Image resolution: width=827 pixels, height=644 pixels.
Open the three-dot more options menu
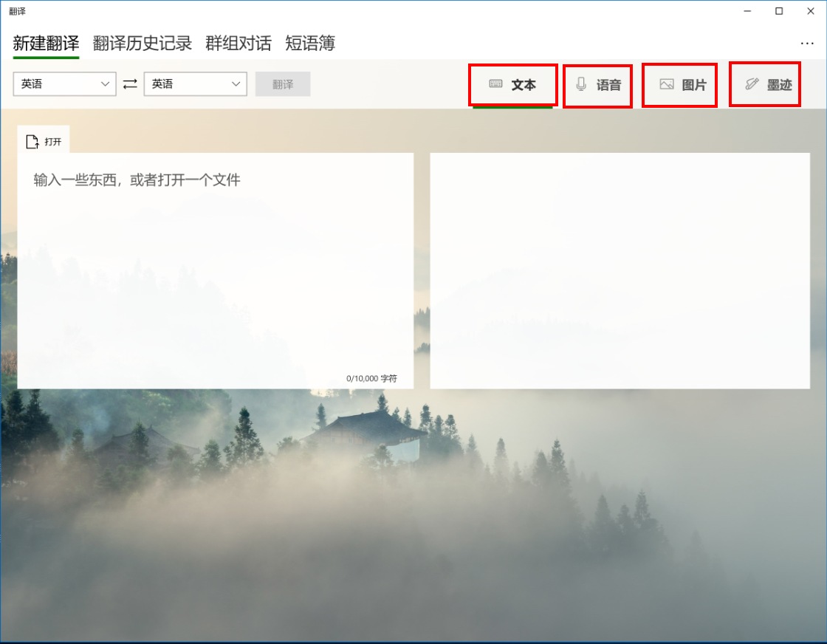[x=807, y=44]
